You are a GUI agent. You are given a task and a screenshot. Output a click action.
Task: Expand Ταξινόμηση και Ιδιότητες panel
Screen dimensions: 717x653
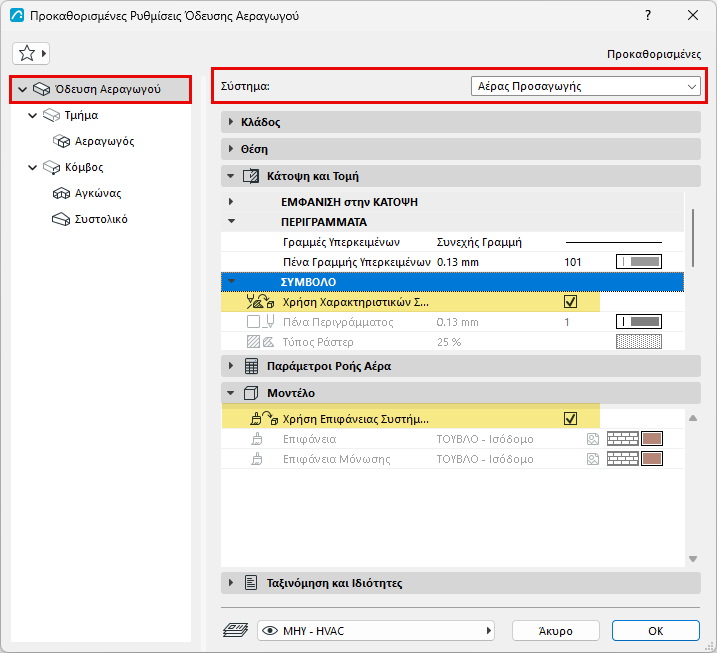231,583
